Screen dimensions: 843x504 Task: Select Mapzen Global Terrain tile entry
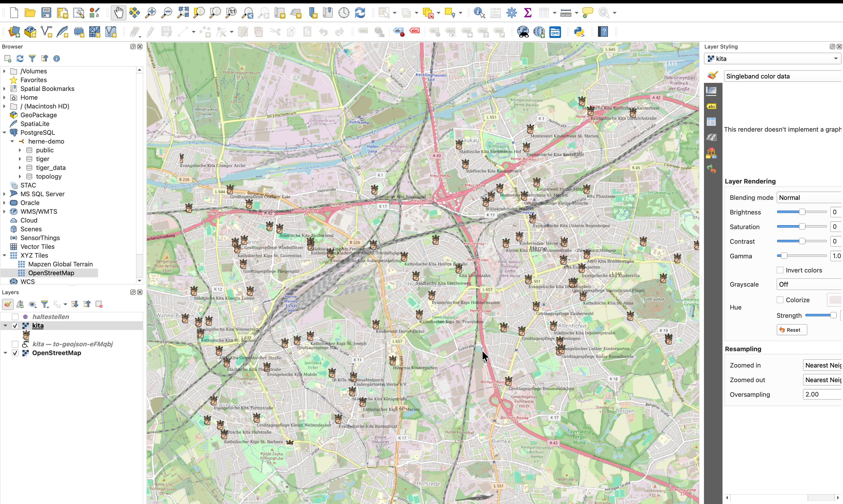pyautogui.click(x=60, y=264)
